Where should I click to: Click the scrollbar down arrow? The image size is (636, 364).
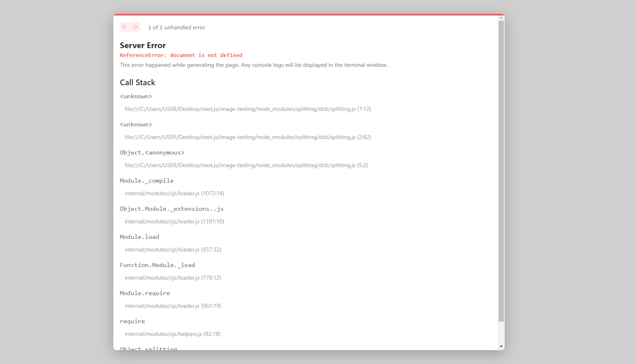[x=501, y=346]
